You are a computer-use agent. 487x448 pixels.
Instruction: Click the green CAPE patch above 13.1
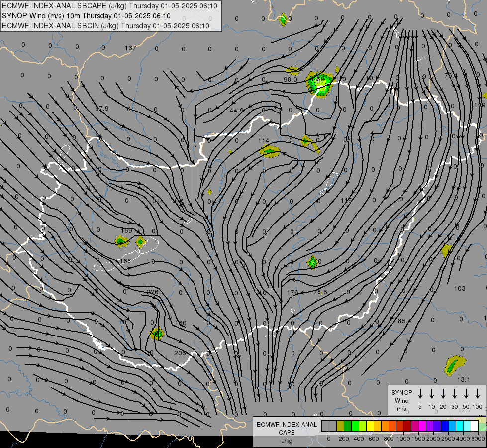(454, 365)
